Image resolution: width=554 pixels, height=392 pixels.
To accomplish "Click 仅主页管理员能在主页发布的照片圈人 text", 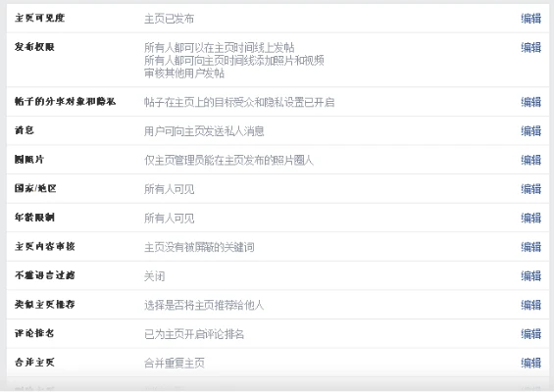I will coord(228,161).
